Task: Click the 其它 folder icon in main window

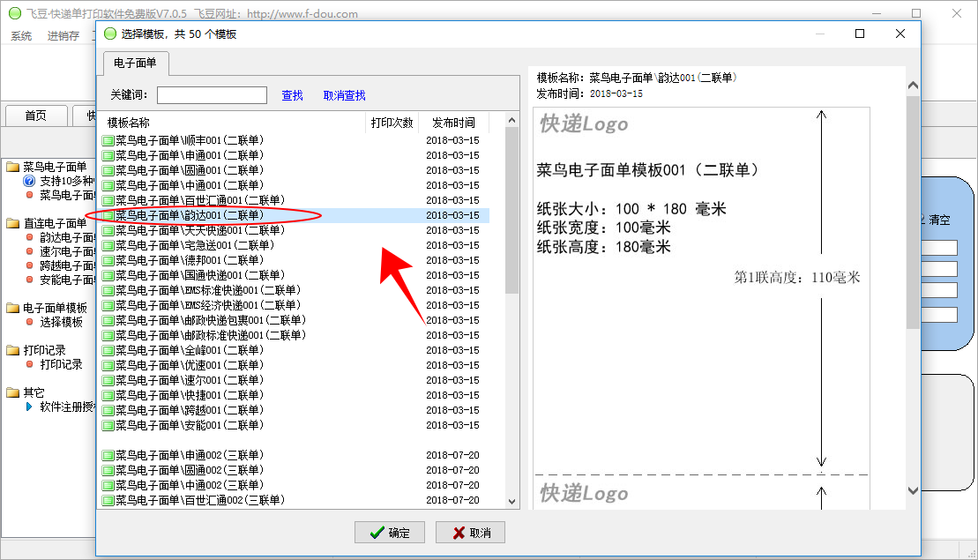Action: coord(13,392)
